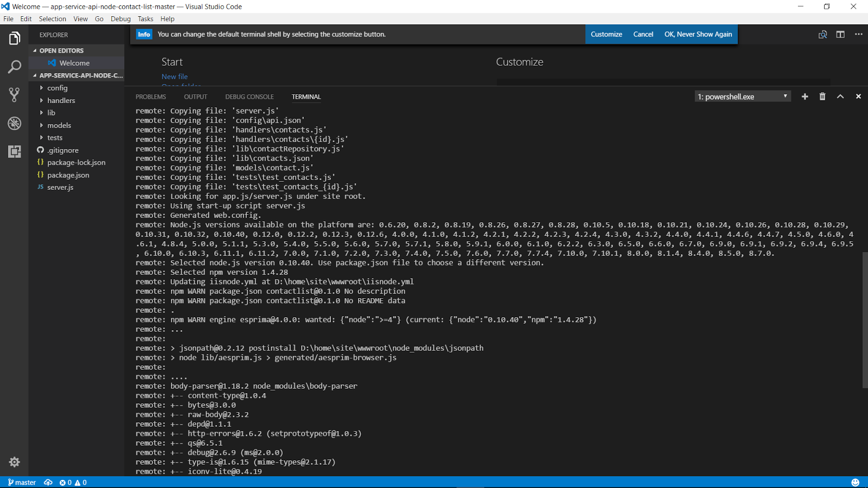The height and width of the screenshot is (488, 868).
Task: Switch to the Output tab
Action: (195, 97)
